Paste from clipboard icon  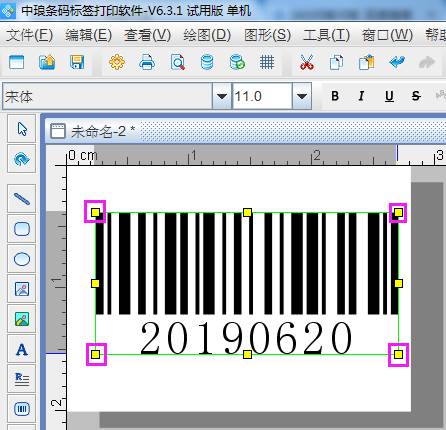coord(366,62)
